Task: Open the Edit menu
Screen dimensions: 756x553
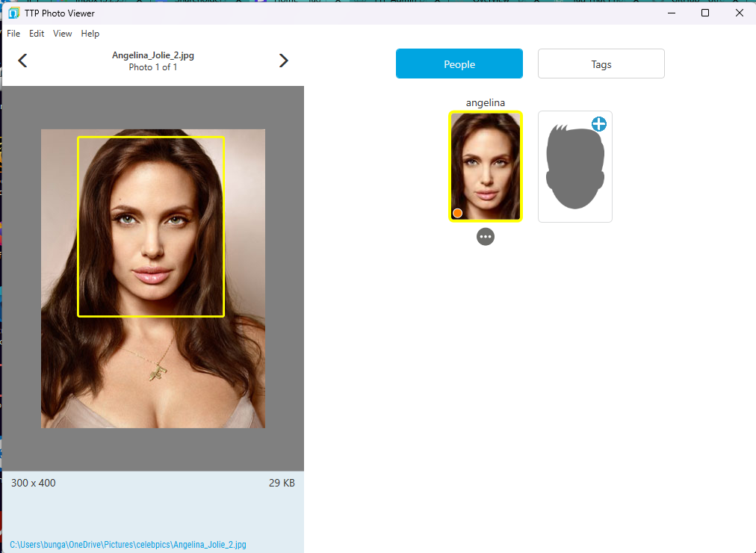Action: (x=36, y=33)
